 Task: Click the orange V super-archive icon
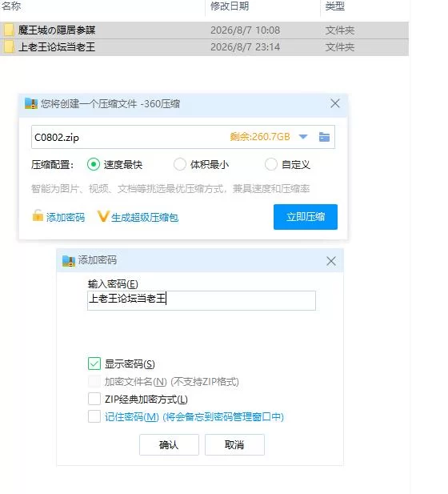(103, 216)
